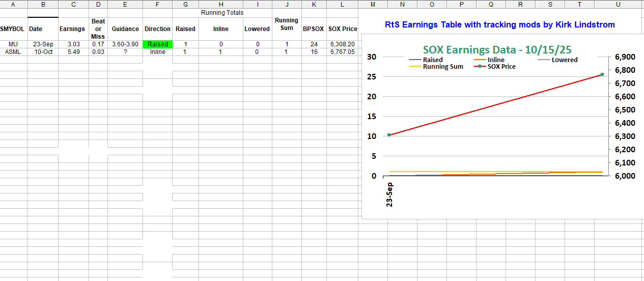Image resolution: width=644 pixels, height=281 pixels.
Task: Select the 0.03 beat cell
Action: click(98, 52)
